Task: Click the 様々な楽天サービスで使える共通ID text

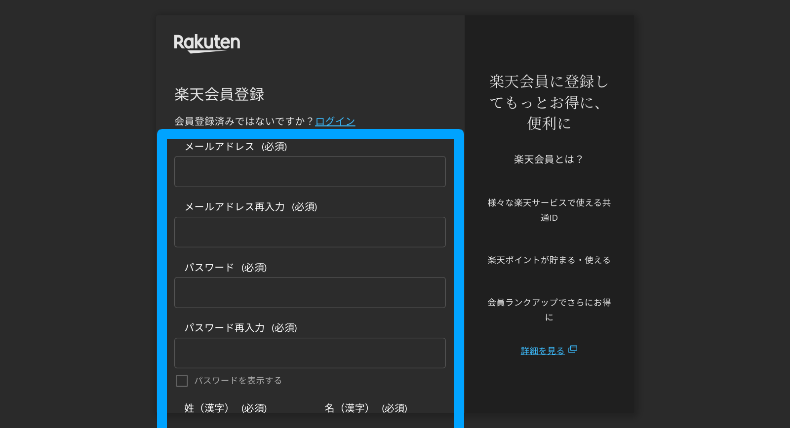Action: pyautogui.click(x=549, y=210)
